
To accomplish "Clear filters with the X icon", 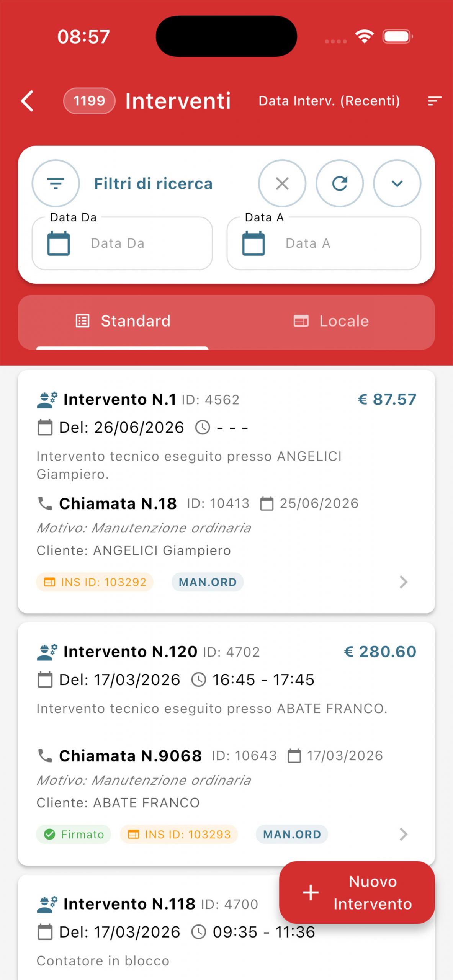I will pos(282,183).
